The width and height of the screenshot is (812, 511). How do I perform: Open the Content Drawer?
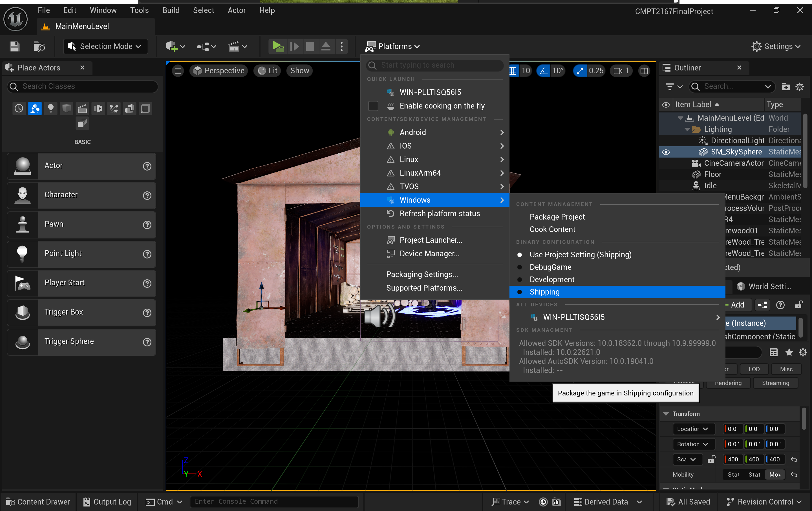tap(38, 502)
